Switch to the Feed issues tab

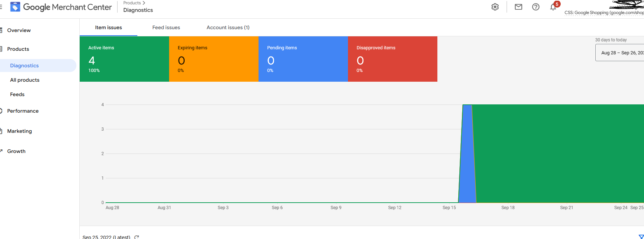click(x=166, y=27)
